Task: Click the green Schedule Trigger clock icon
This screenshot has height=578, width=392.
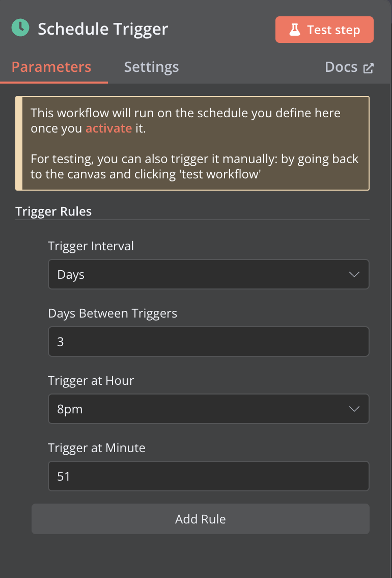Action: click(x=20, y=28)
